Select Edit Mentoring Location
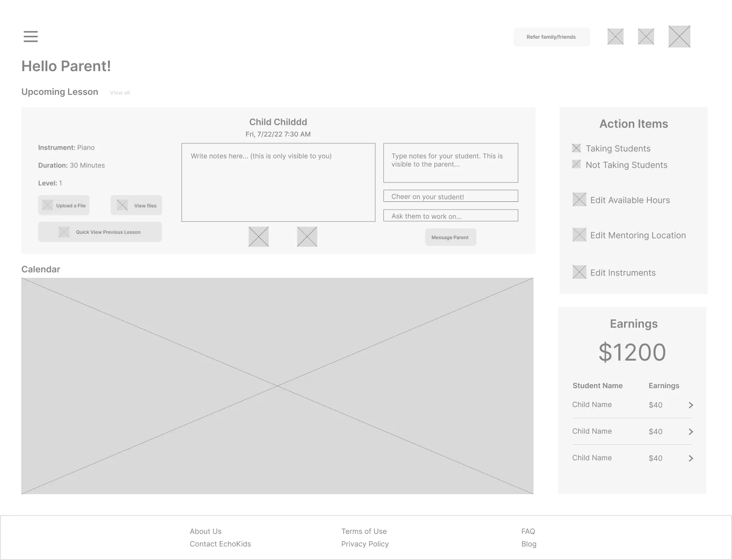 (638, 235)
